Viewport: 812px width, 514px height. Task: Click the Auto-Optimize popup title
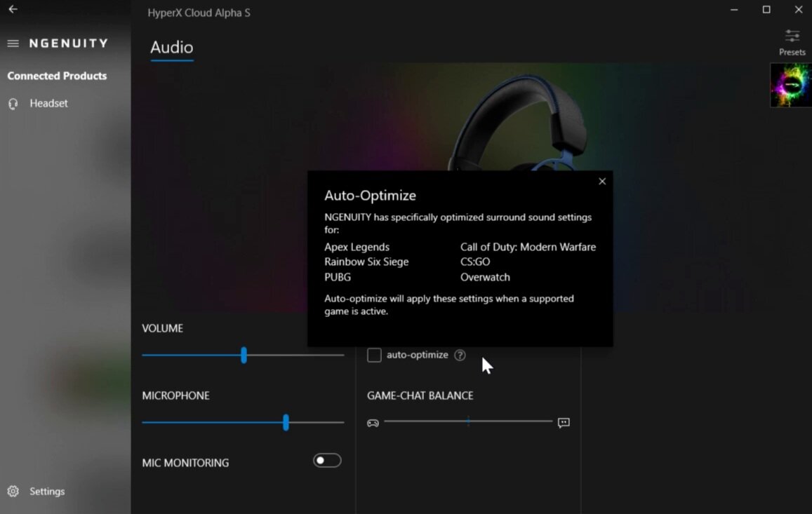click(x=371, y=196)
